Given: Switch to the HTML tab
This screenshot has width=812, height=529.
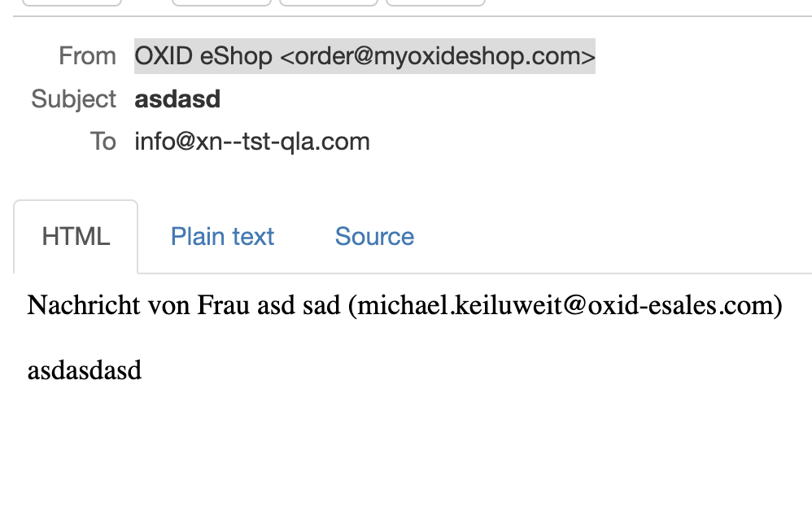Looking at the screenshot, I should (x=76, y=237).
